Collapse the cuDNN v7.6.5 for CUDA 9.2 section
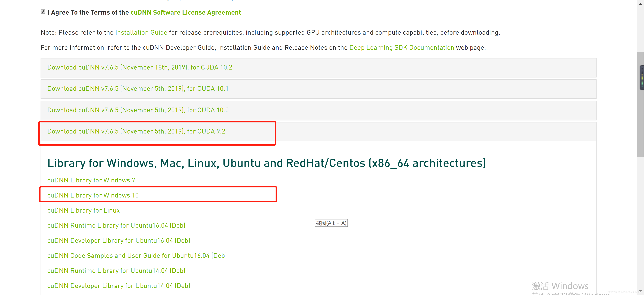 [136, 131]
